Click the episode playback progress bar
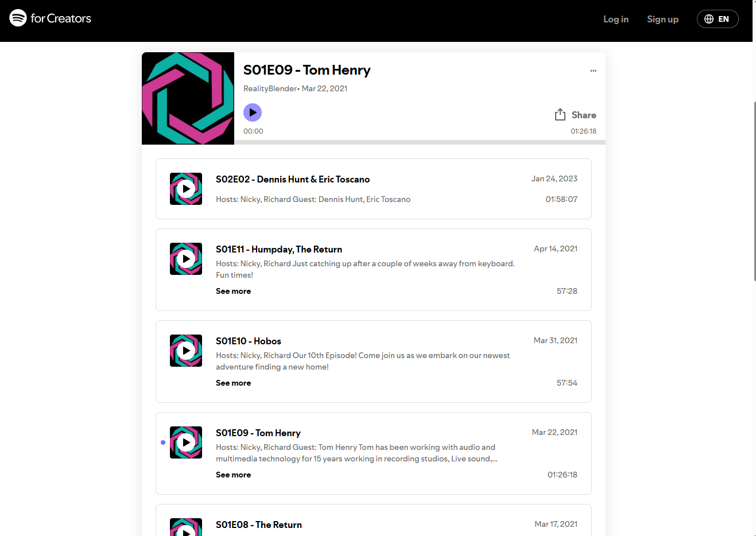 419,142
